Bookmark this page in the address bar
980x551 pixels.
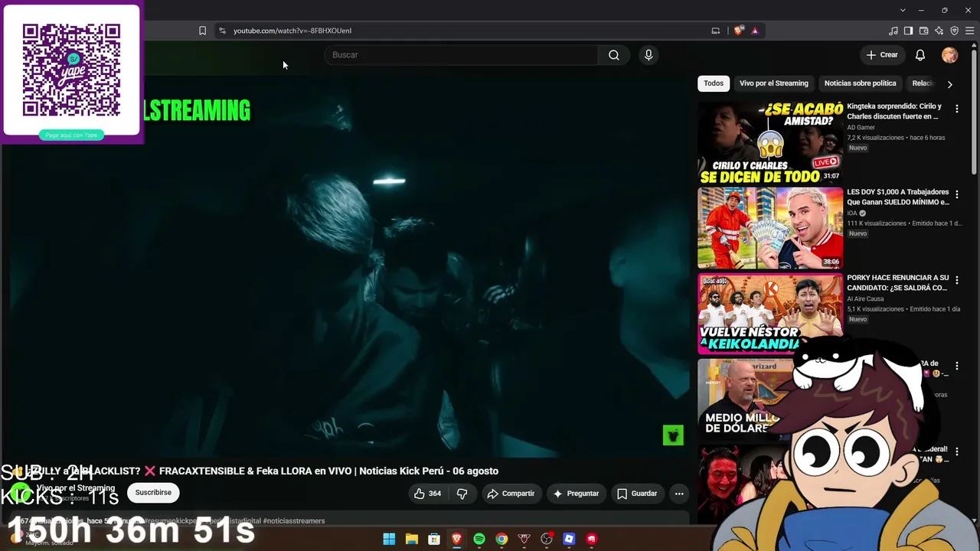click(x=202, y=31)
